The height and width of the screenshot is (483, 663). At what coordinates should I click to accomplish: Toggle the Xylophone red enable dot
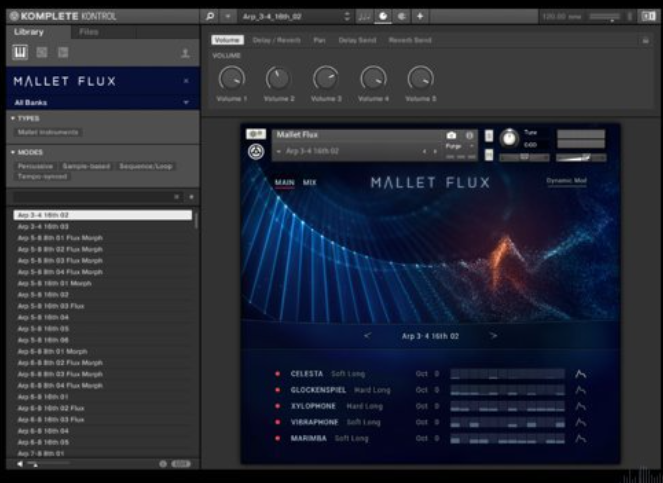(279, 406)
